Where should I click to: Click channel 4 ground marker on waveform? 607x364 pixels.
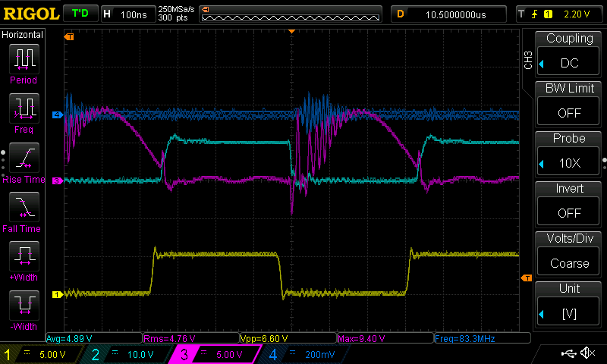[58, 115]
